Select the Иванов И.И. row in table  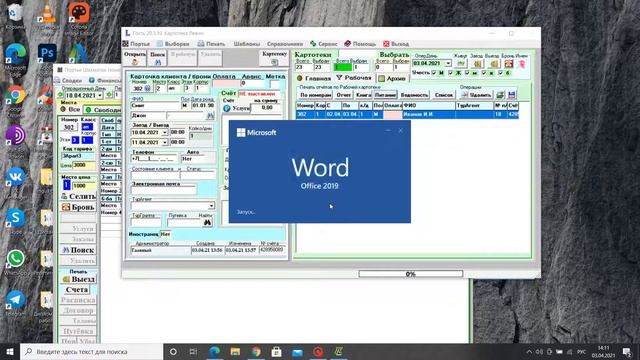point(407,115)
